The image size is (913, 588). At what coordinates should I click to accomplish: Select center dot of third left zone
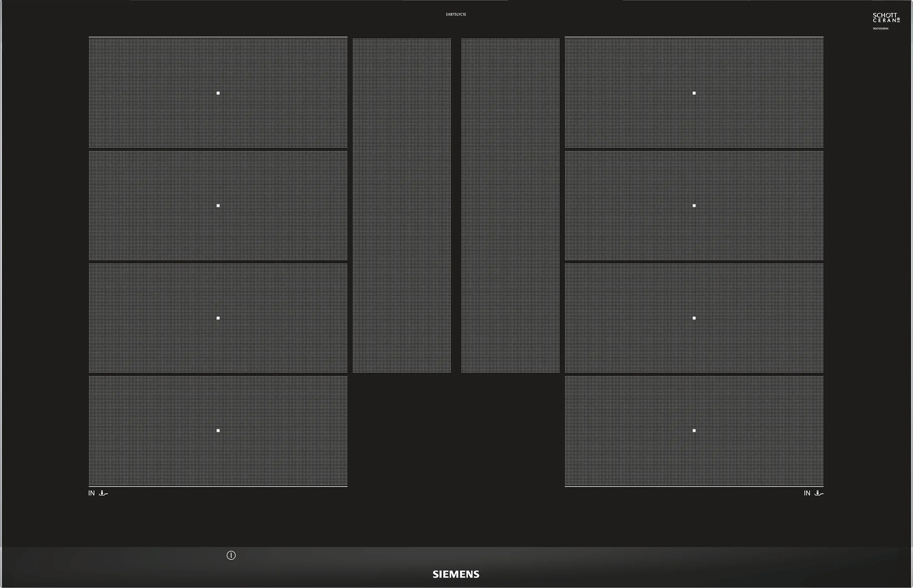click(x=218, y=318)
